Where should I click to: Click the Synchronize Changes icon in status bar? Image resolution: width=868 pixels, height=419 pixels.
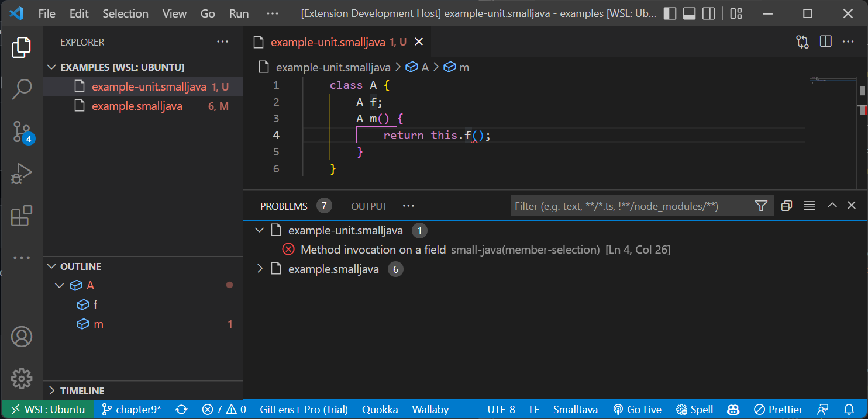coord(181,410)
